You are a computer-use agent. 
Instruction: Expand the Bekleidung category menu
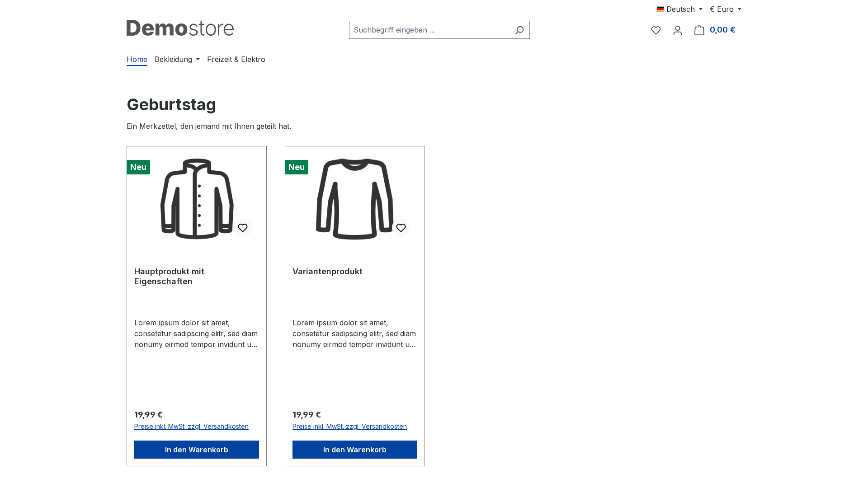[177, 59]
